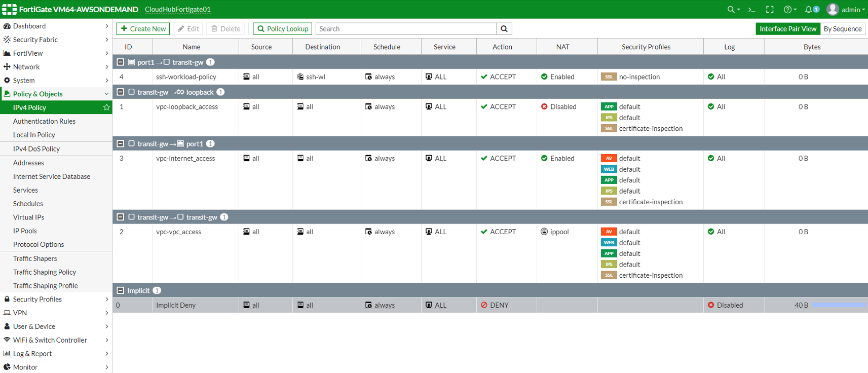Click the IPS badge in vpc-loopback_access row
This screenshot has height=373, width=868.
(x=609, y=118)
